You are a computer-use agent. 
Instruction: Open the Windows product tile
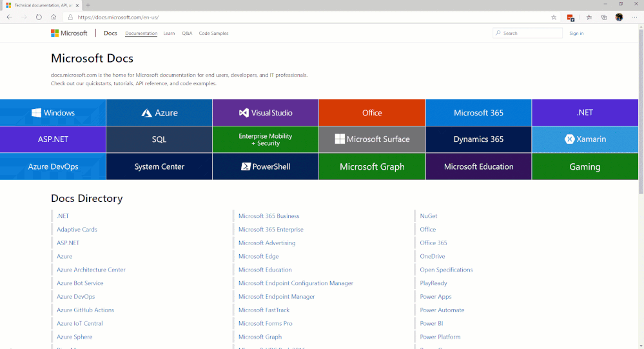[53, 113]
